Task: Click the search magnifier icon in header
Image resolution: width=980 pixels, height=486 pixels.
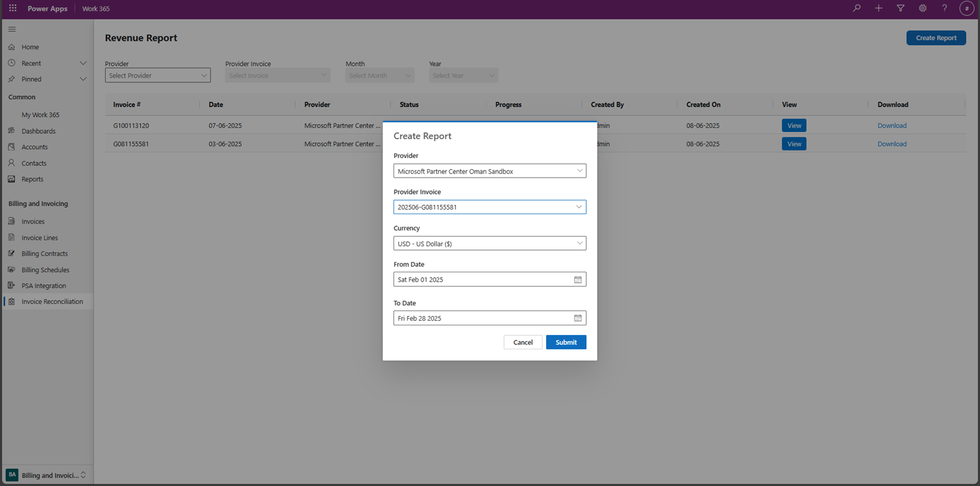Action: [857, 8]
